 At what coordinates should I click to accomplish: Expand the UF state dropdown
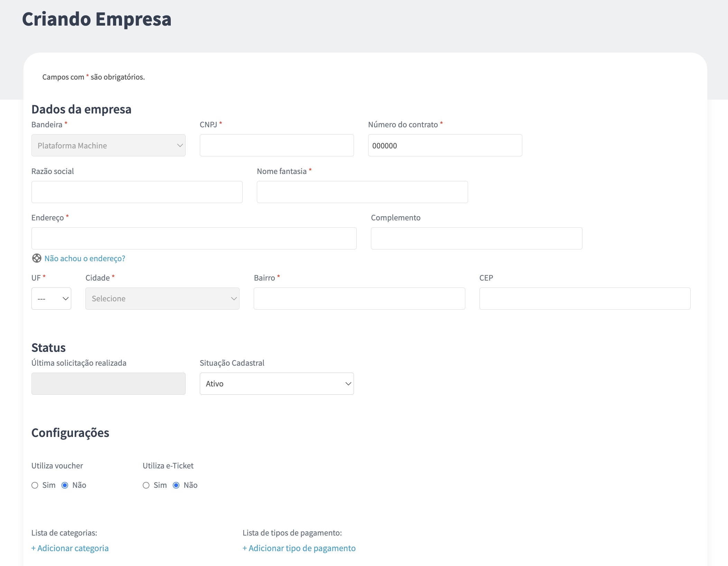coord(51,299)
